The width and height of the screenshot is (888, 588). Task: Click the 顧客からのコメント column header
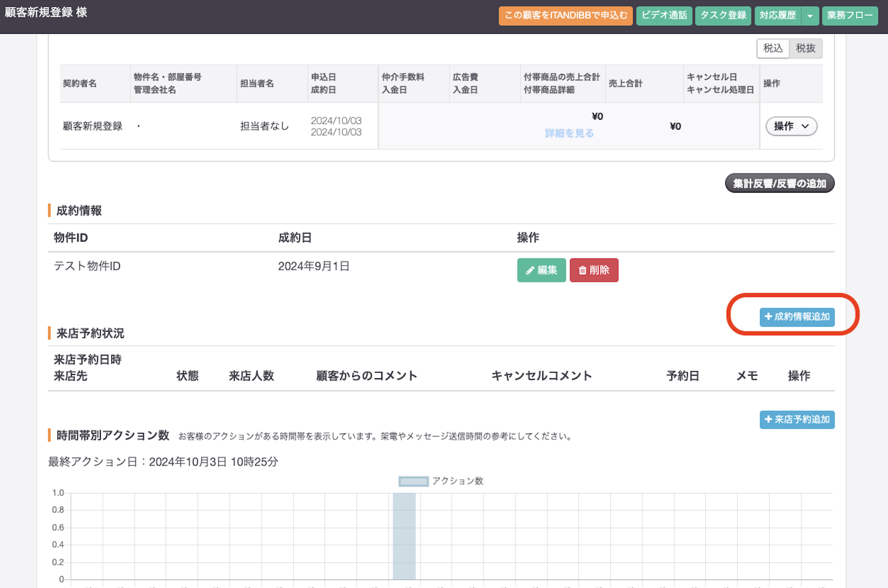[367, 376]
